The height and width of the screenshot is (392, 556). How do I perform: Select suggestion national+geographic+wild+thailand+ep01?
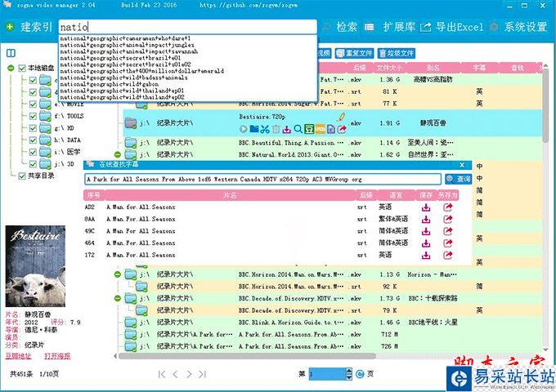(x=122, y=91)
